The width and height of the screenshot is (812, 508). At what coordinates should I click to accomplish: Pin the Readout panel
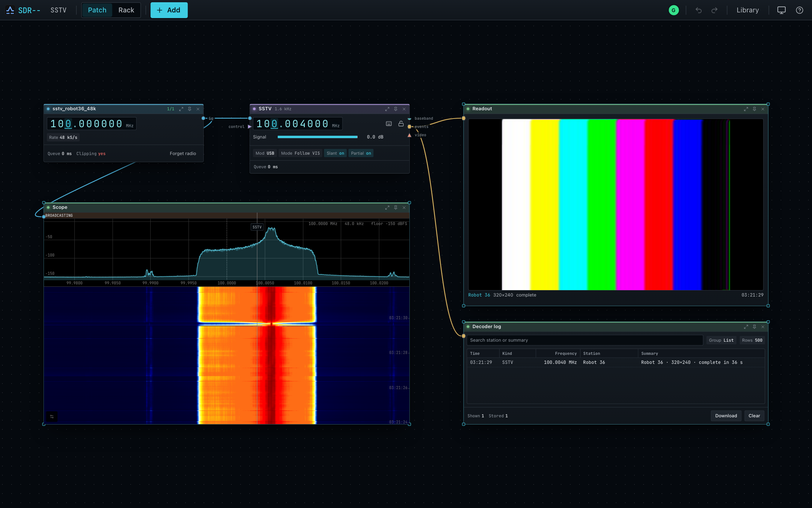pyautogui.click(x=754, y=109)
